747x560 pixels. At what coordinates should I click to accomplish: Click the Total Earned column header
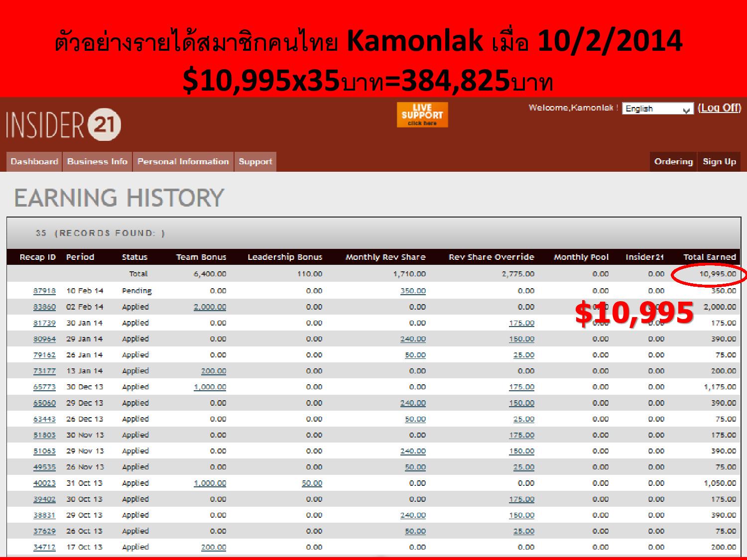[710, 257]
